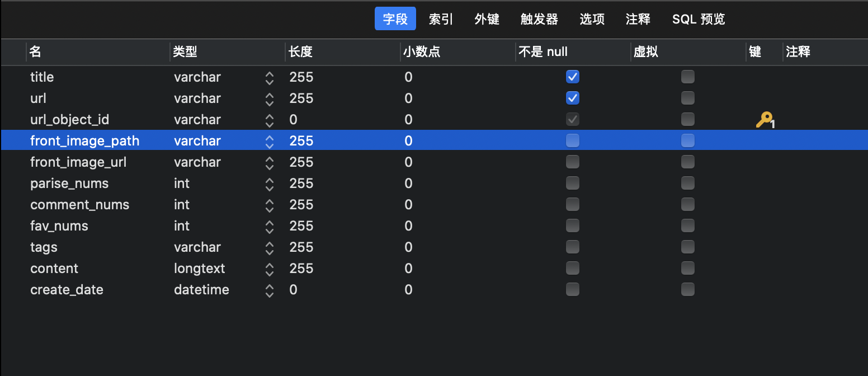
Task: Open type stepper for content field
Action: (x=270, y=269)
